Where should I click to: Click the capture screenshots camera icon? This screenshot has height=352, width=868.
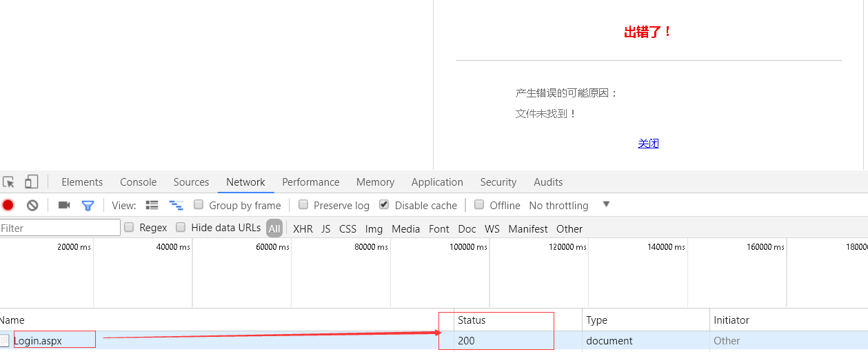[x=64, y=205]
